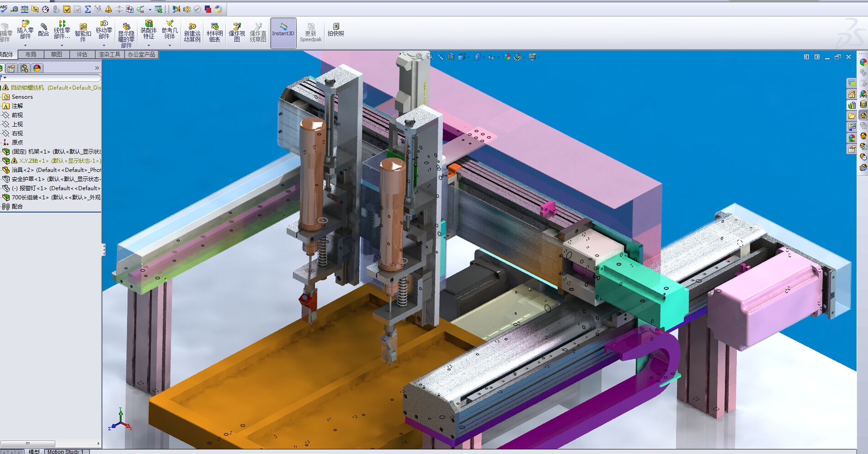Click the red and blue interference squares icon
Image resolution: width=868 pixels, height=454 pixels.
(208, 9)
